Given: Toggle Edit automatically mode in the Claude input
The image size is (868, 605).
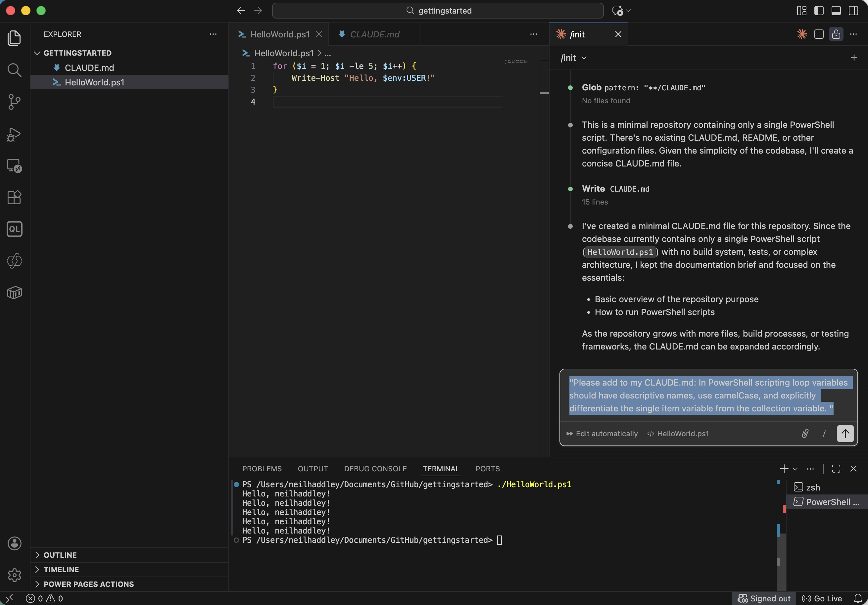Looking at the screenshot, I should 601,434.
